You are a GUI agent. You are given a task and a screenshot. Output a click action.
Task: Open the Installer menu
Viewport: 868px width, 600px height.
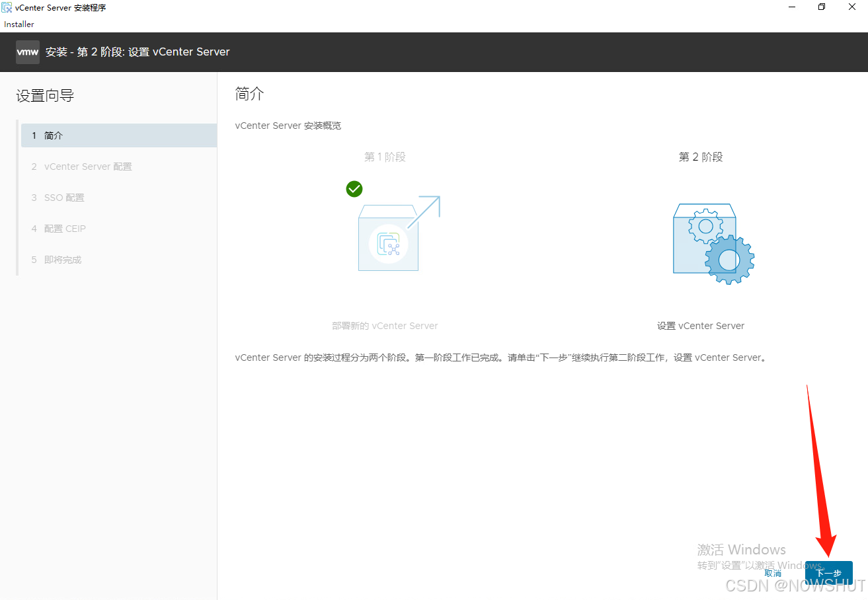coord(19,24)
